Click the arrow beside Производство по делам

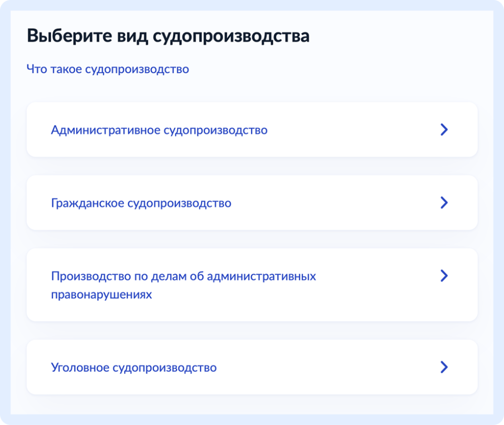pyautogui.click(x=444, y=276)
